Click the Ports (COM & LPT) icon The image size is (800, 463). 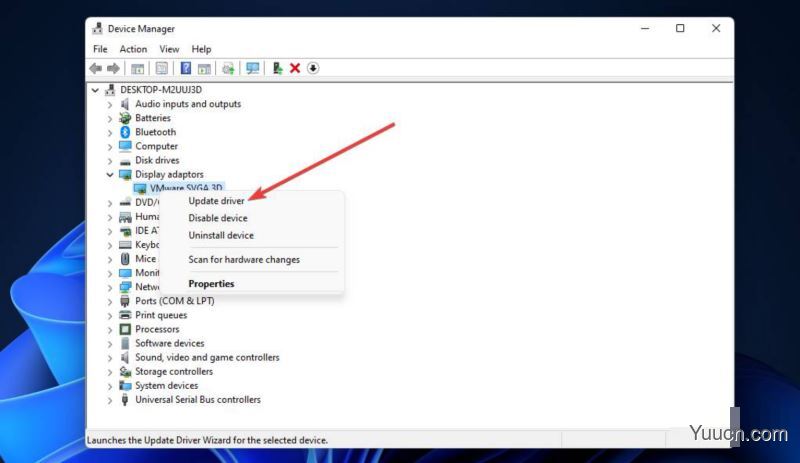[x=125, y=301]
